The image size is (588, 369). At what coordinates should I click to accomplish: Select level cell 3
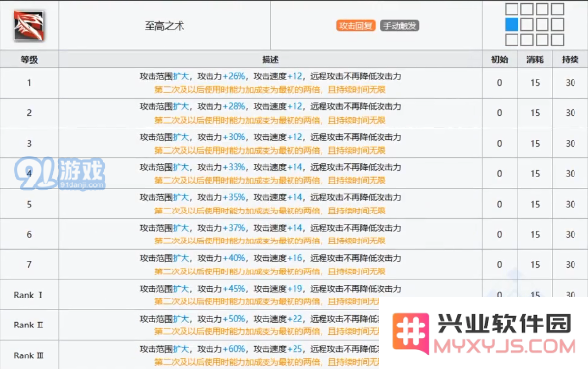point(29,143)
